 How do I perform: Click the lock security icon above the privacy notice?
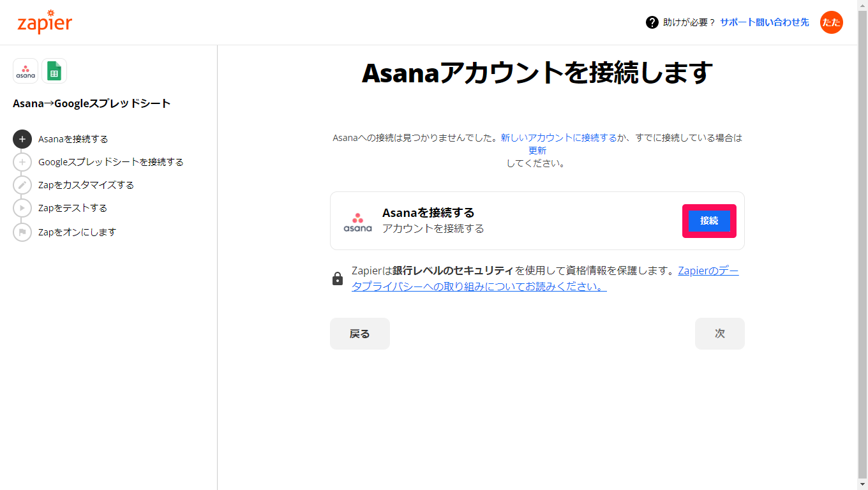tap(338, 278)
